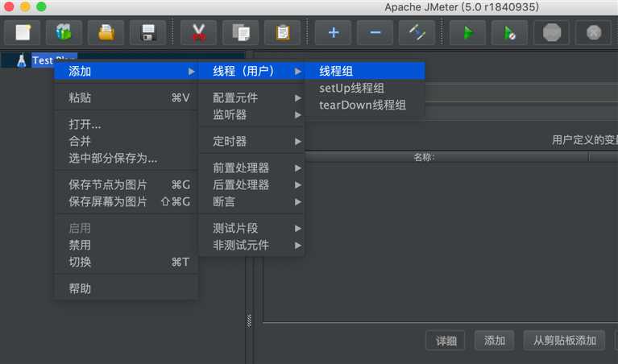Click the Collapse all minus icon
This screenshot has height=364, width=618.
pyautogui.click(x=375, y=32)
